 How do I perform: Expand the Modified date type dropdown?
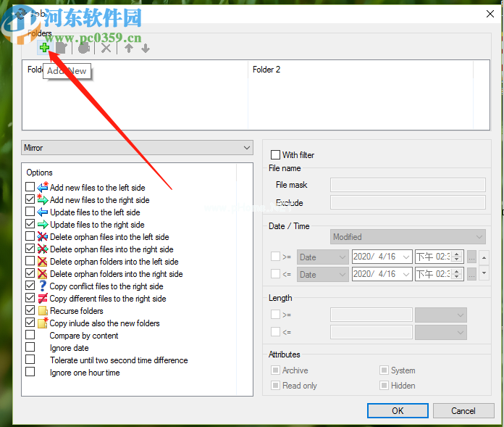coord(408,237)
